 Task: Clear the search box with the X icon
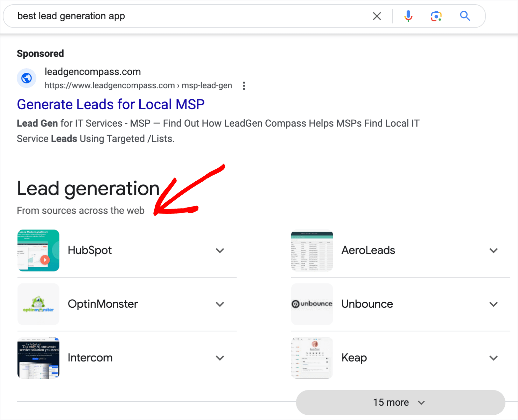click(x=377, y=16)
